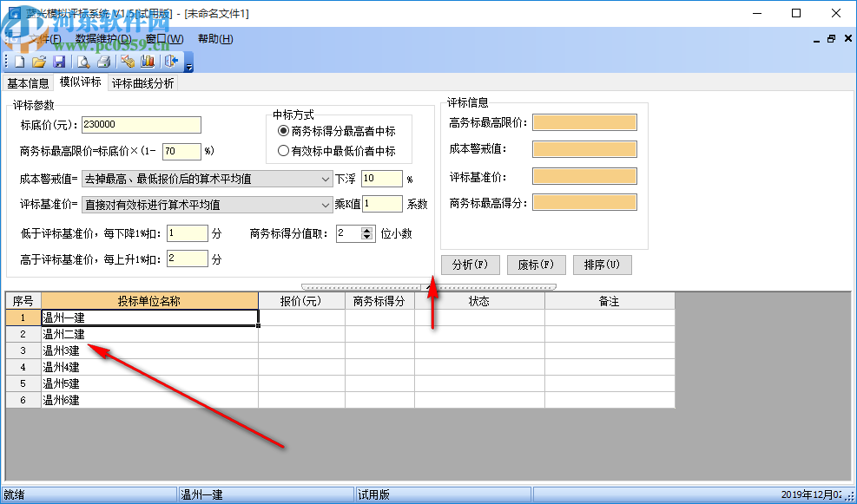Click the 分析 button

(x=470, y=265)
